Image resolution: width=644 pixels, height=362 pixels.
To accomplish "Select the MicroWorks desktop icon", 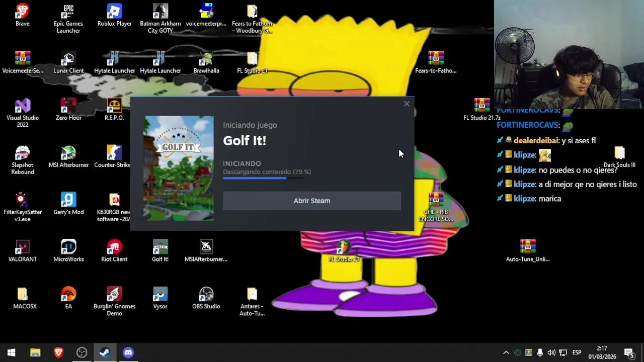I will coord(68,251).
